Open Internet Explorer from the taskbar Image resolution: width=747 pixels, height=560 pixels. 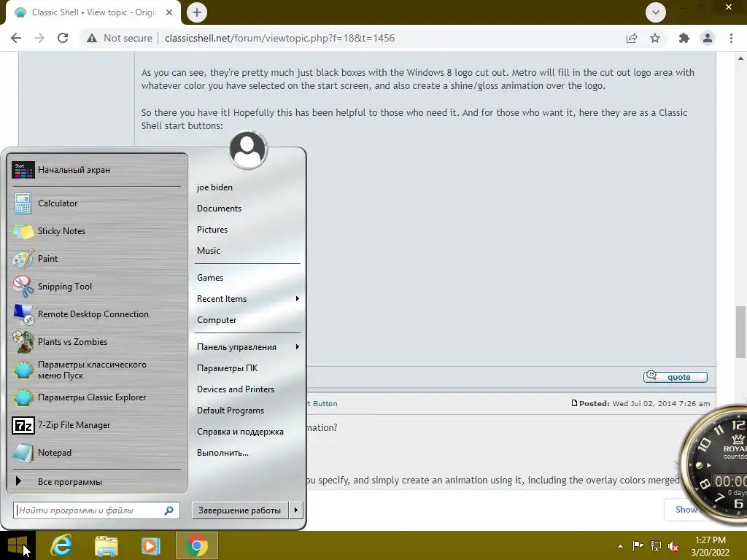pos(62,545)
